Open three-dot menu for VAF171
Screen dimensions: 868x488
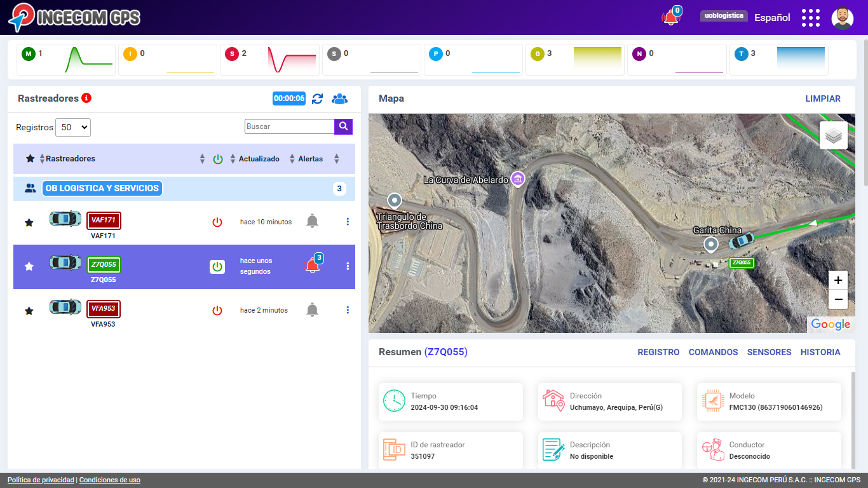pos(348,222)
